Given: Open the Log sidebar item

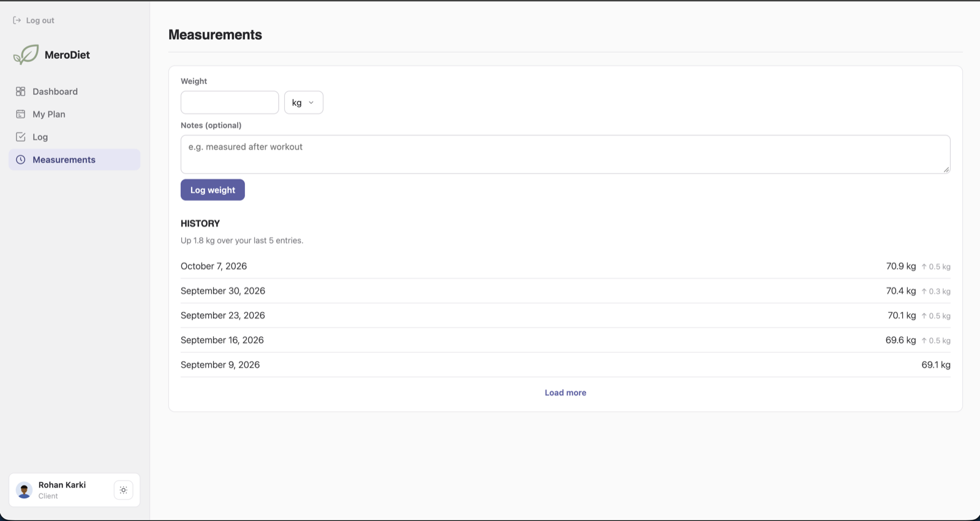Looking at the screenshot, I should pos(74,137).
